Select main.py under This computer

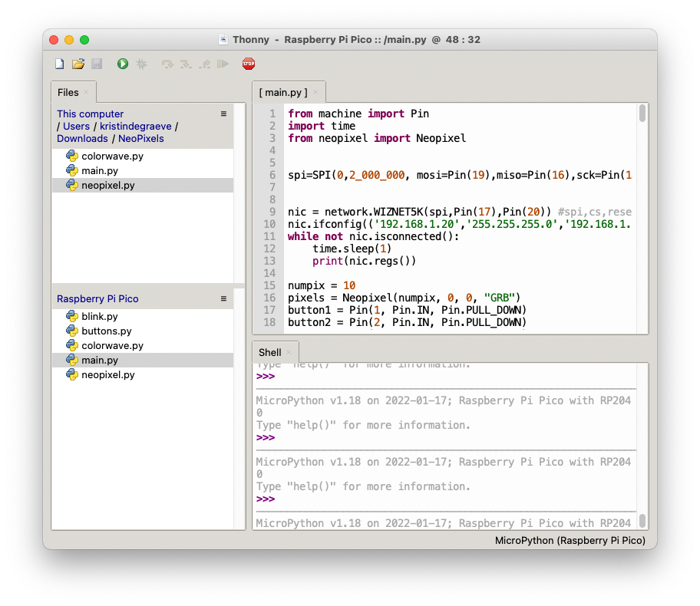(x=143, y=170)
